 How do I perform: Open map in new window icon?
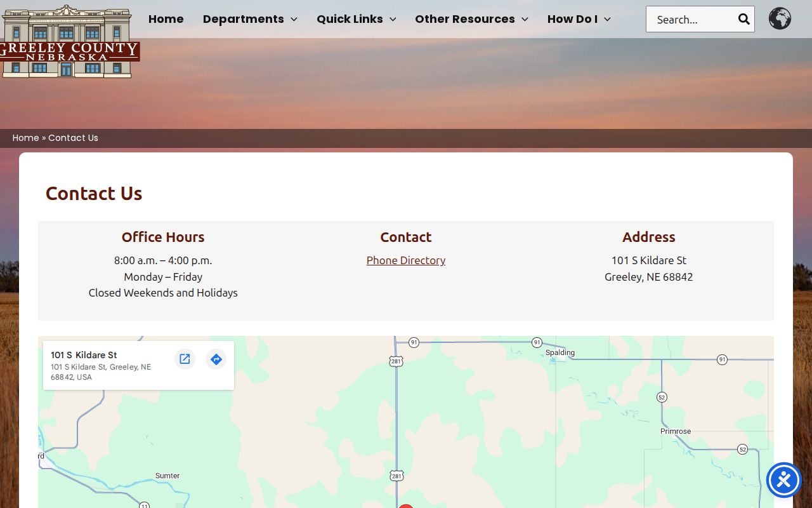coord(185,359)
